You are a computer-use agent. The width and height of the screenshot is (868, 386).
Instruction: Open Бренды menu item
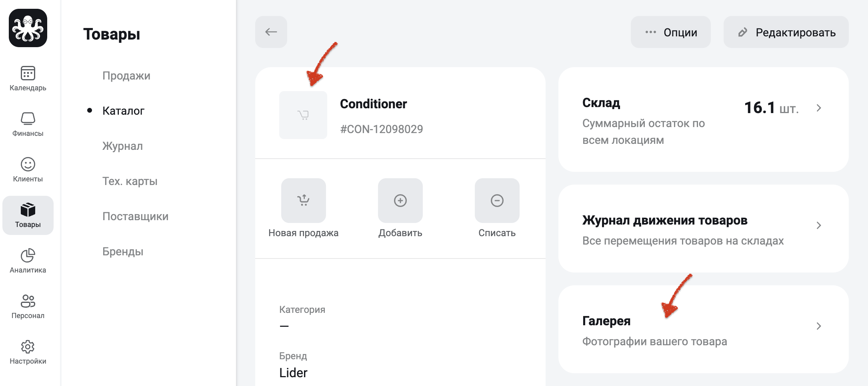coord(123,251)
